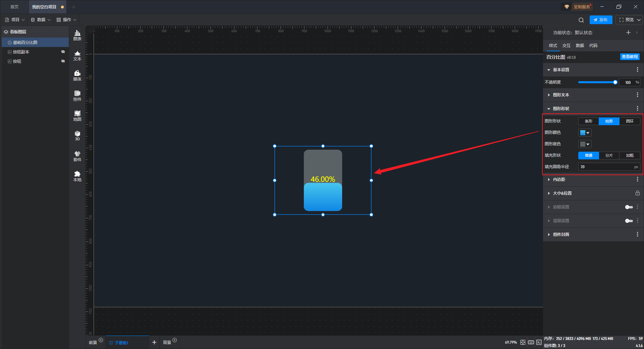Open the 套件 kit components panel

tap(77, 156)
